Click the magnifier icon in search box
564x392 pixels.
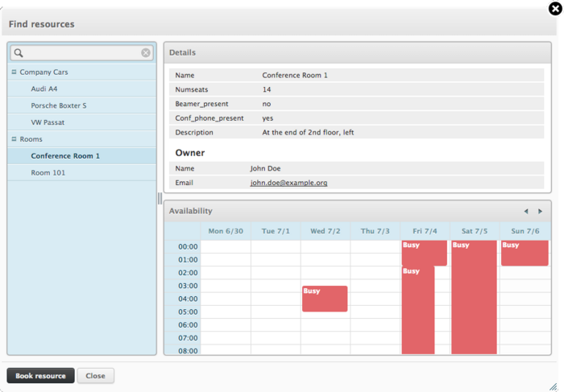tap(19, 53)
